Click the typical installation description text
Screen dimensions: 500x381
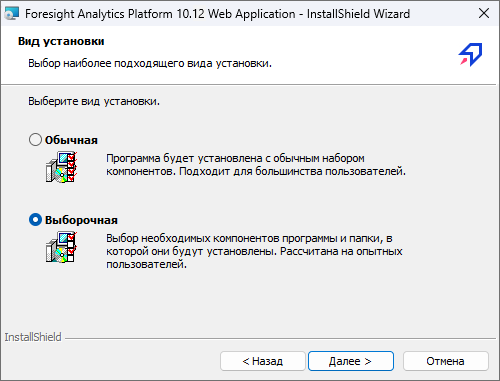pyautogui.click(x=256, y=165)
